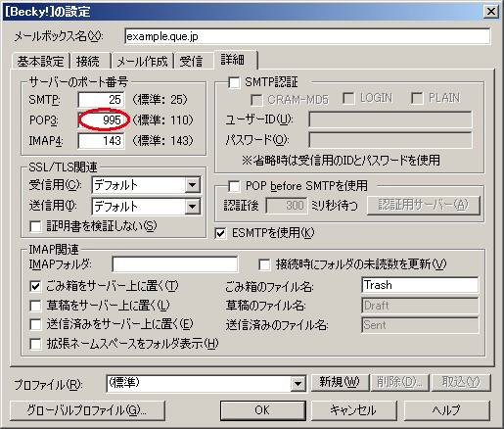Click the OK button
Image resolution: width=504 pixels, height=429 pixels.
point(263,410)
